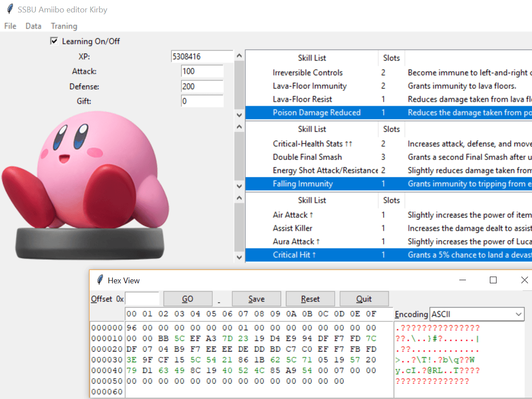Click the scroll-up arrow beside the third skill list
This screenshot has height=399, width=532.
(239, 197)
